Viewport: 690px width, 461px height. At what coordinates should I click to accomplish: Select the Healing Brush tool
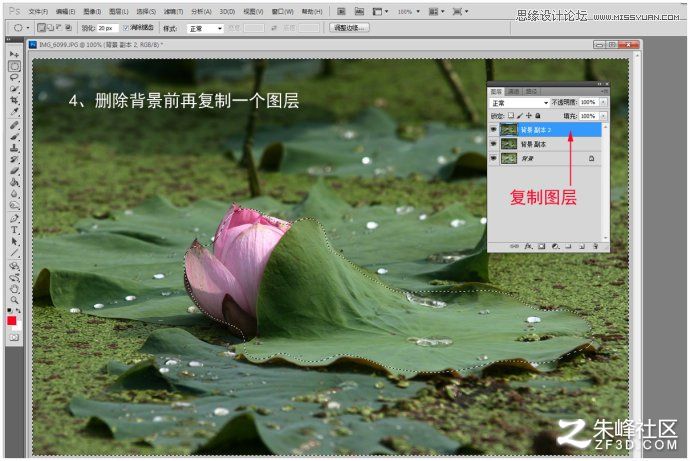14,125
